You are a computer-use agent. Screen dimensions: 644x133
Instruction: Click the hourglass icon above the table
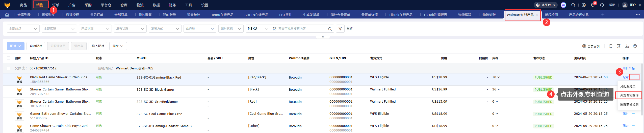619,46
